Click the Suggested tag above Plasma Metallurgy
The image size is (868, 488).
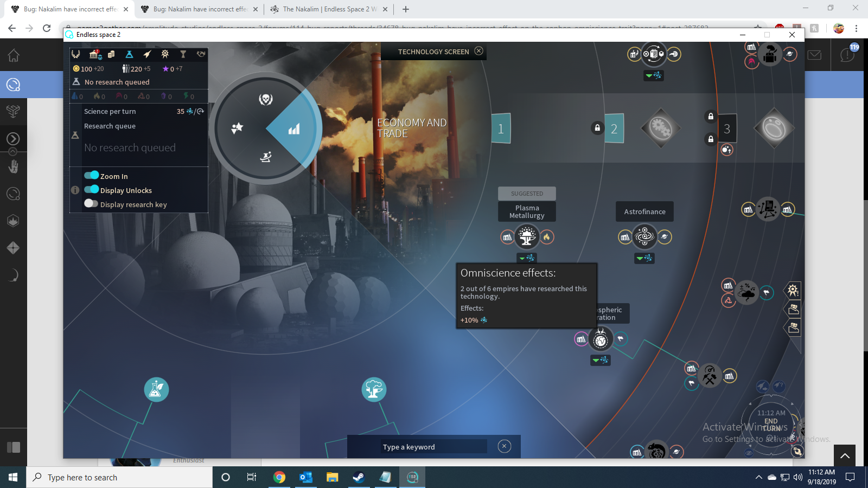point(527,194)
